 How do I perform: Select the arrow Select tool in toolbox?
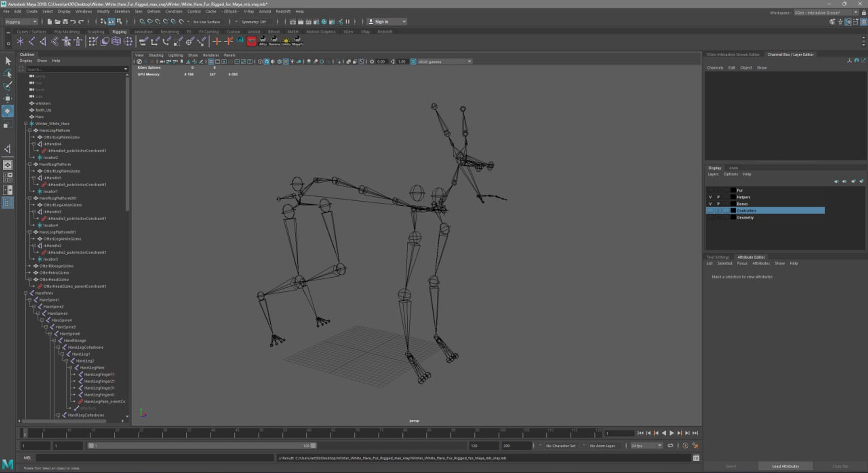8,61
